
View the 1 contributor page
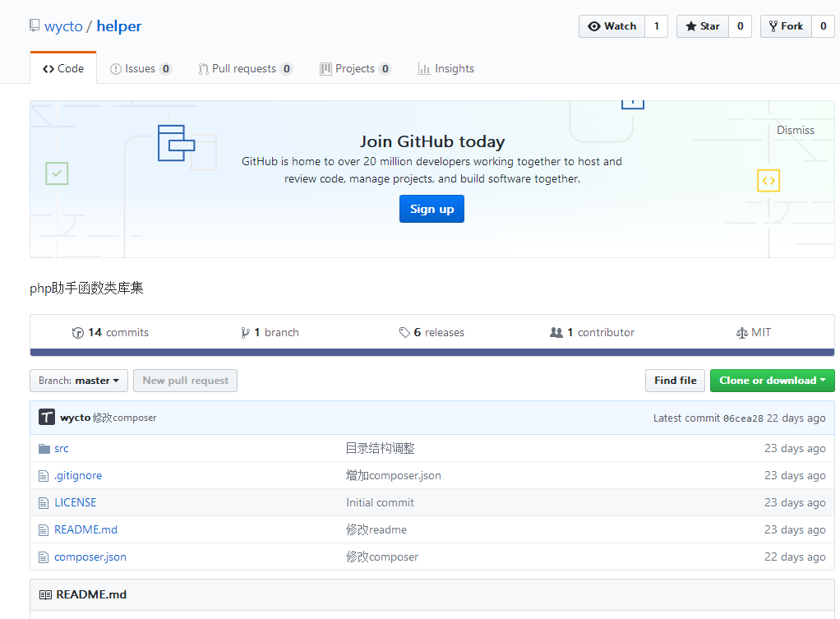click(x=592, y=333)
